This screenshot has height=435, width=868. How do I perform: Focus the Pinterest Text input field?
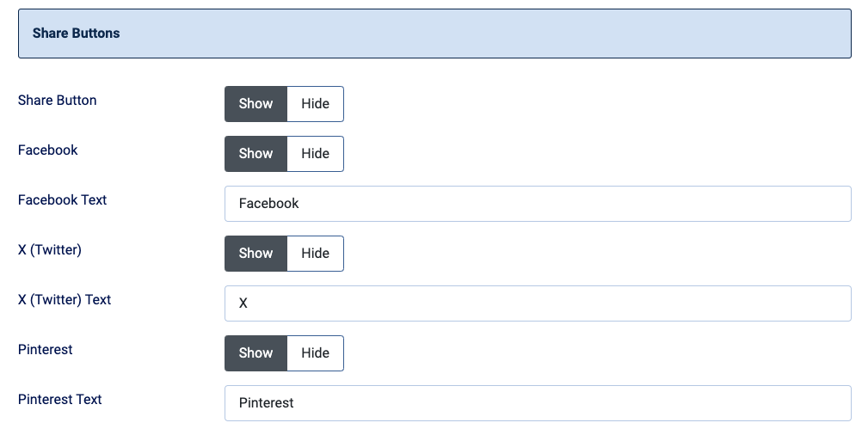coord(538,403)
